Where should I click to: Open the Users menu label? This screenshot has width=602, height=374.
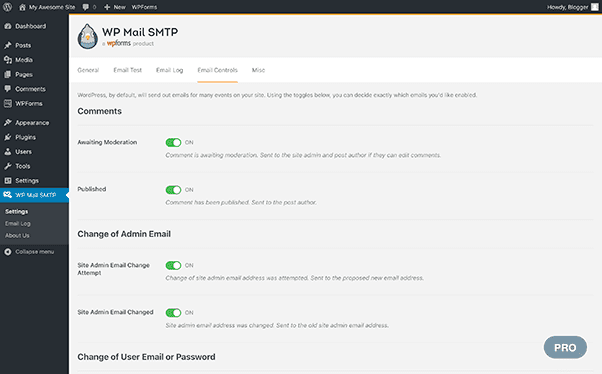23,152
